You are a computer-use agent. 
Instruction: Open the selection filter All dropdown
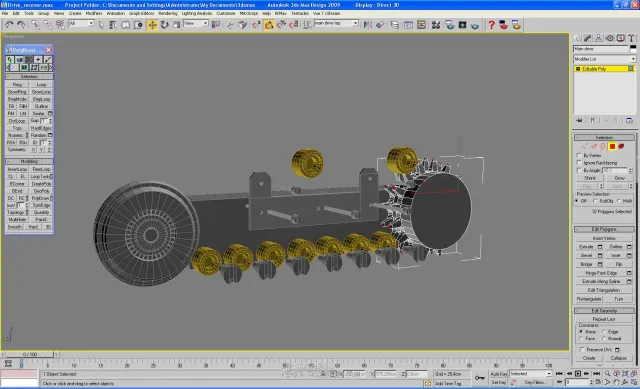(x=81, y=24)
